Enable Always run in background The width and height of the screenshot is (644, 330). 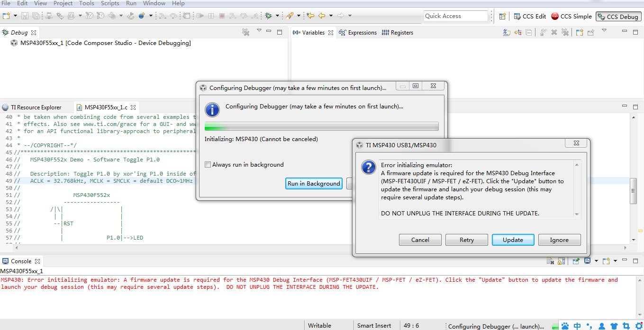tap(208, 164)
